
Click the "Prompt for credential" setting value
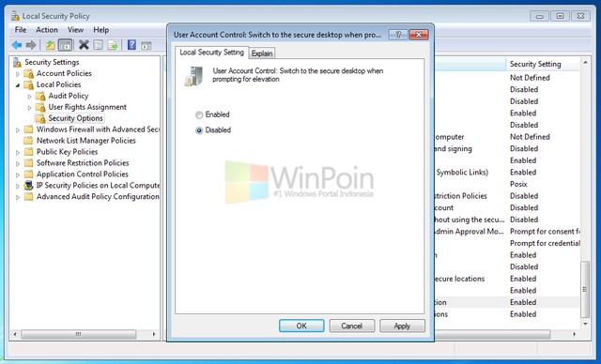545,243
